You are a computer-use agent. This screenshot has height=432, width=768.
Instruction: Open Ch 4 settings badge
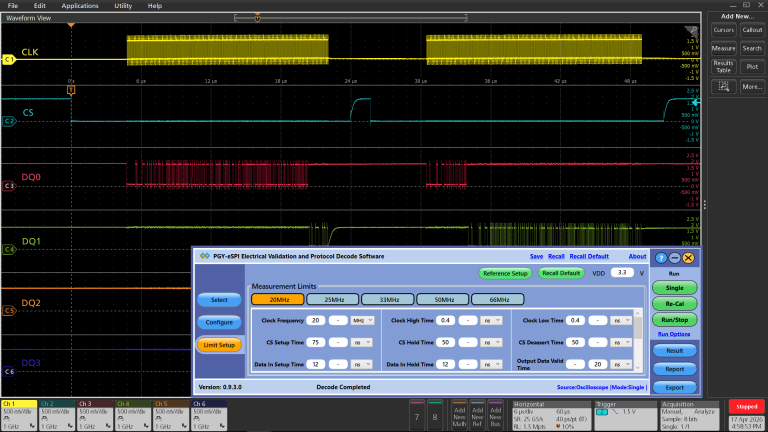(133, 415)
